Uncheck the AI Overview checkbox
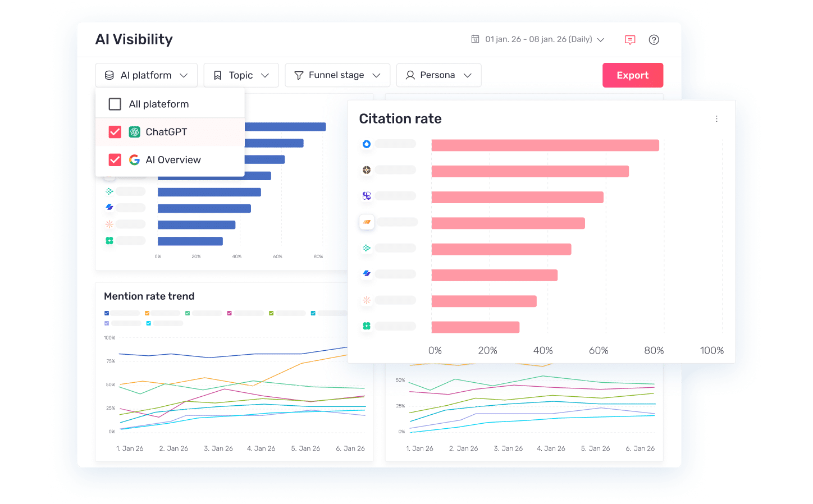The width and height of the screenshot is (813, 504). coord(115,160)
